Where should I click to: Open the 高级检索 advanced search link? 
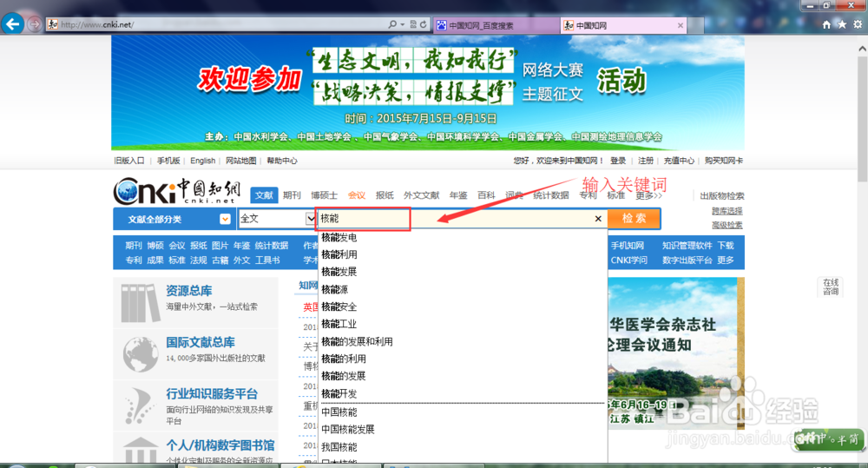point(727,225)
